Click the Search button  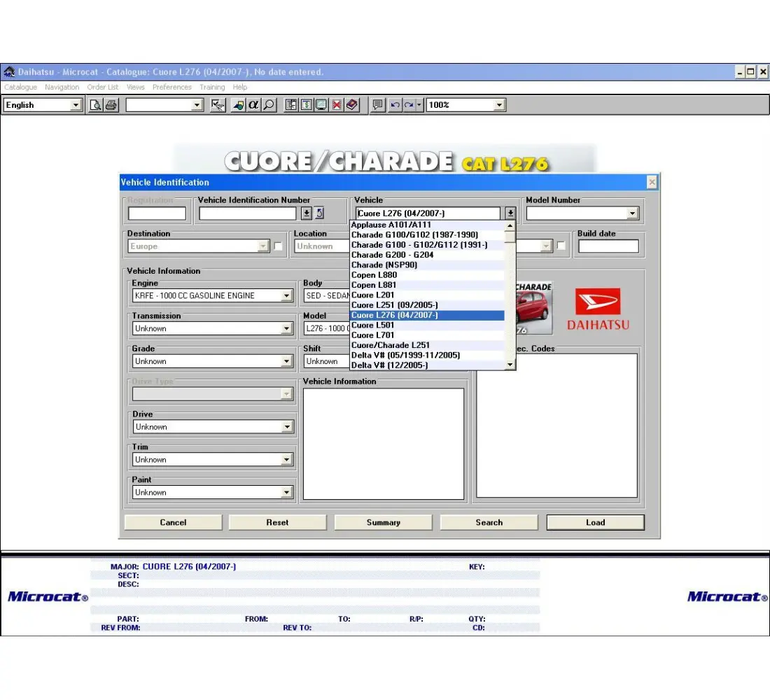coord(489,523)
